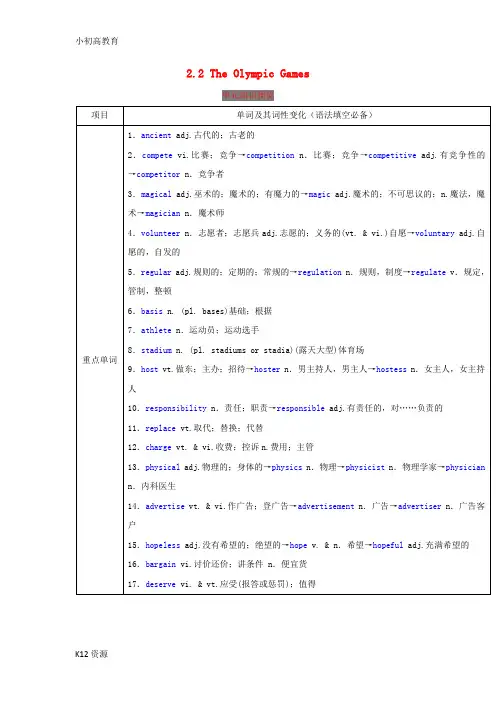The height and width of the screenshot is (702, 496).
Task: Click the word 'advertiser' in item 14
Action: (x=419, y=506)
